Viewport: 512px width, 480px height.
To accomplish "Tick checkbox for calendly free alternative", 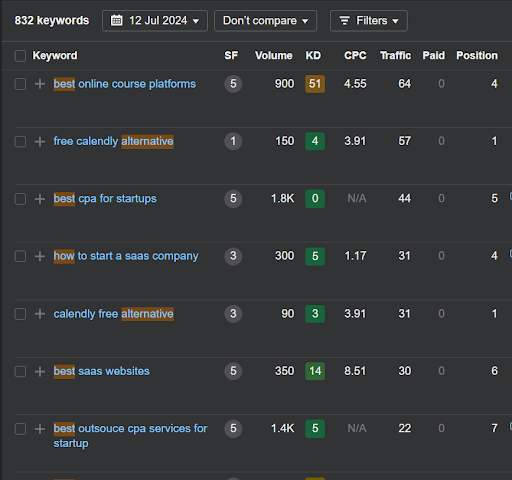I will [20, 314].
